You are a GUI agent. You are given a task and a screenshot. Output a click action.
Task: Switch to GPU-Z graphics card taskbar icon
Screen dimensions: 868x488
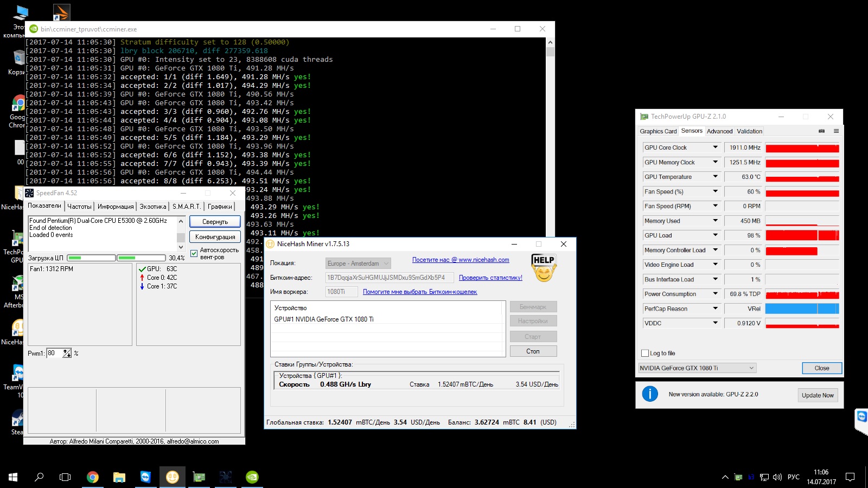tap(199, 477)
